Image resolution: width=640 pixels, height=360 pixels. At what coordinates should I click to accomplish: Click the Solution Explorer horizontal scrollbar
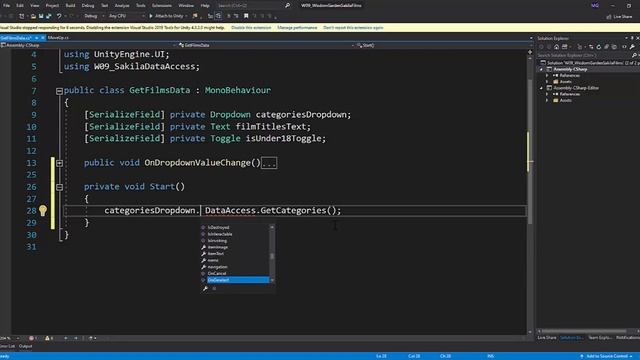tap(584, 331)
